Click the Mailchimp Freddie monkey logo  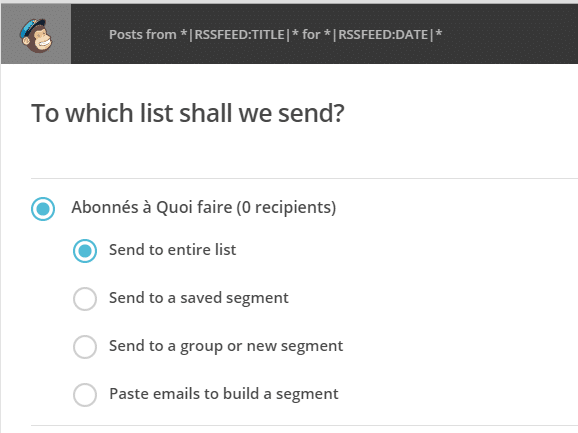(x=36, y=35)
